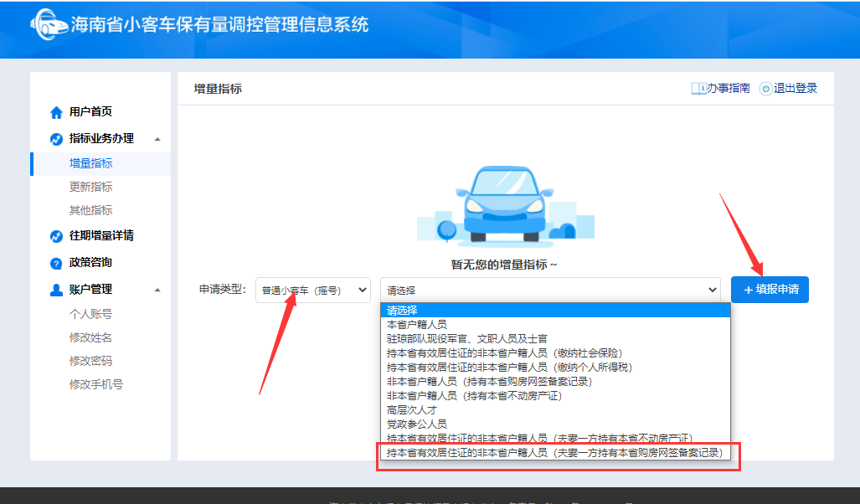Open 账户管理 menu label
This screenshot has width=860, height=504.
coord(90,290)
